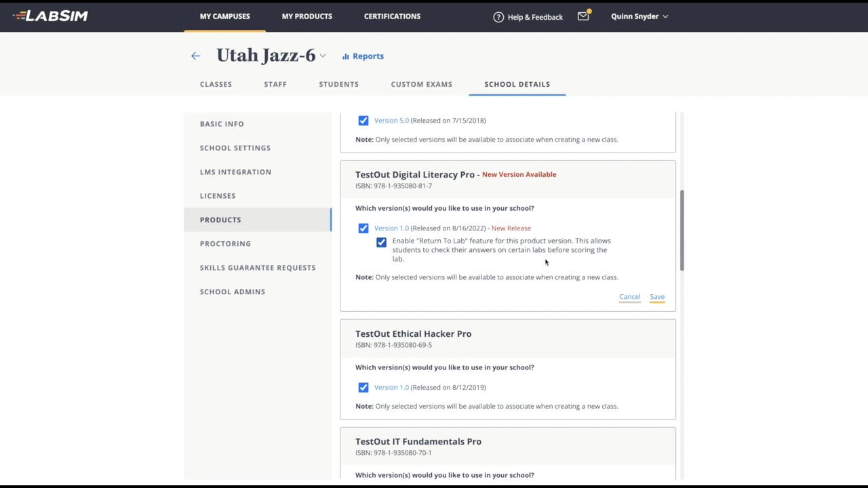Open the Help & Feedback question icon
Viewport: 868px width, 488px height.
498,17
